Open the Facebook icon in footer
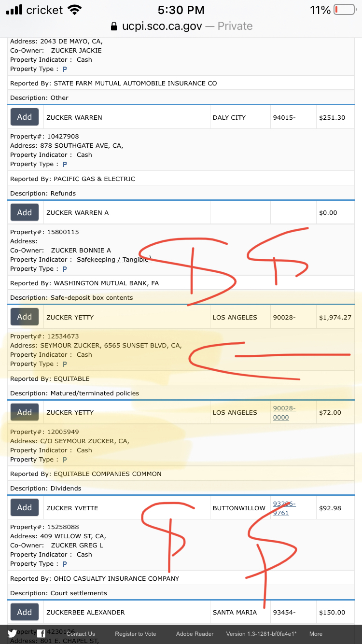 tap(42, 633)
